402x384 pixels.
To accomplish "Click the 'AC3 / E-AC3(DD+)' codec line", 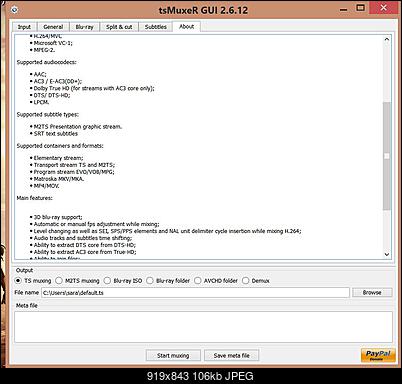I will coord(58,81).
